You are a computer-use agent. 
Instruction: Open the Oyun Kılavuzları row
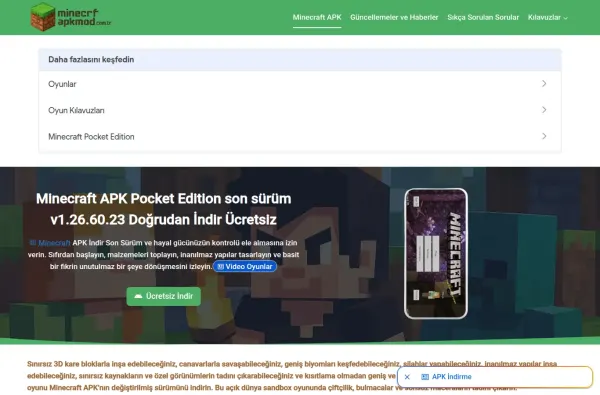pos(300,110)
